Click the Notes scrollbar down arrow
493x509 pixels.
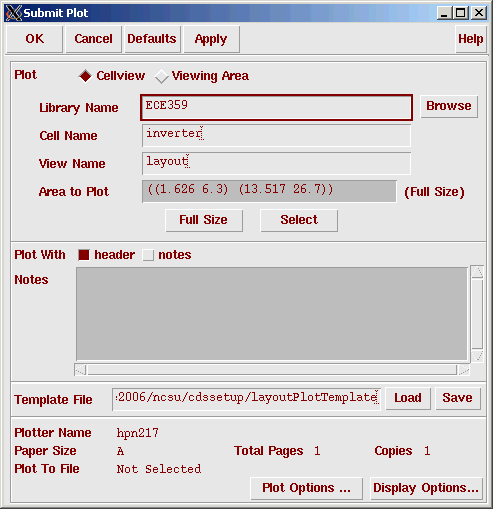(477, 356)
